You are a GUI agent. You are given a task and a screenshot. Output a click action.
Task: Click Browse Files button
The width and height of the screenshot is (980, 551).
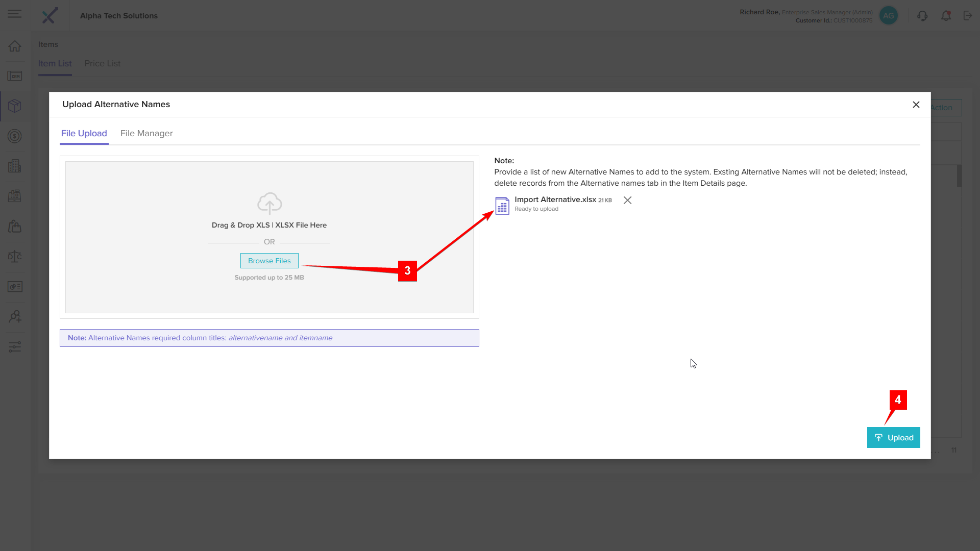269,261
